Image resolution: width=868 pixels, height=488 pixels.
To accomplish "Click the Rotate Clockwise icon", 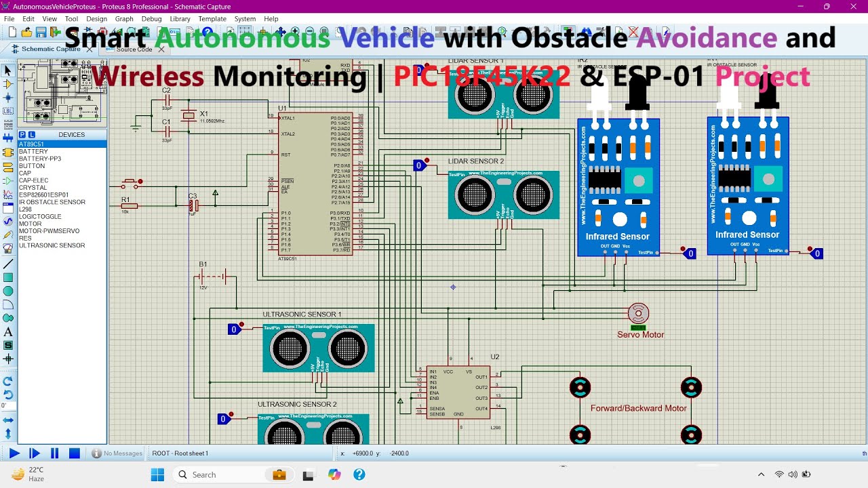I will pos(8,381).
